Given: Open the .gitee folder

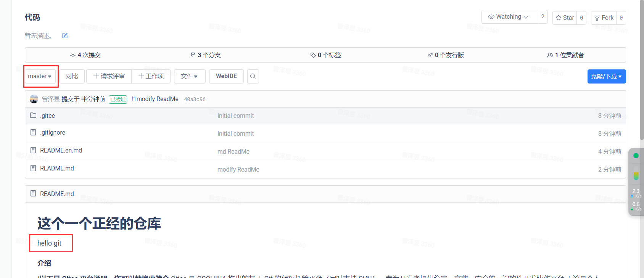Looking at the screenshot, I should (48, 116).
